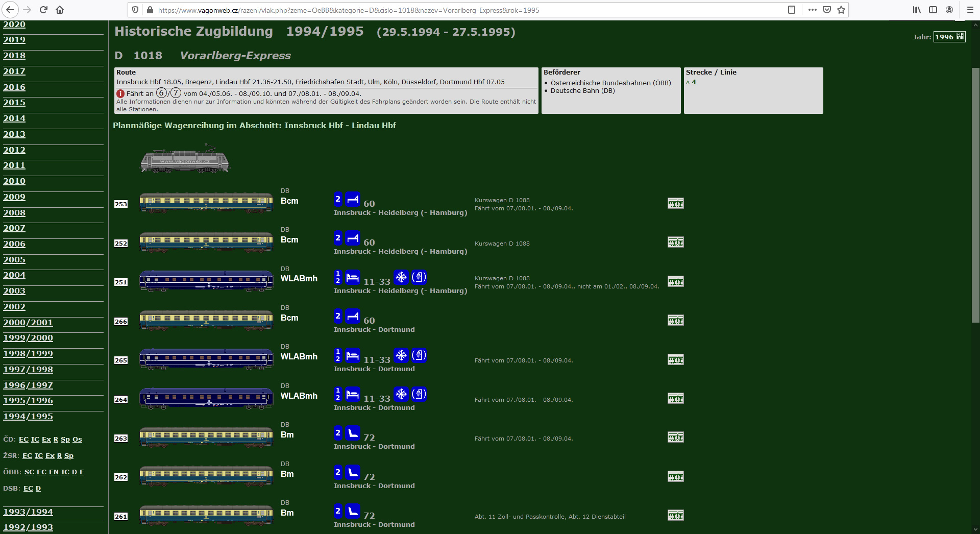This screenshot has width=980, height=534.
Task: Click car number label 266
Action: (121, 322)
